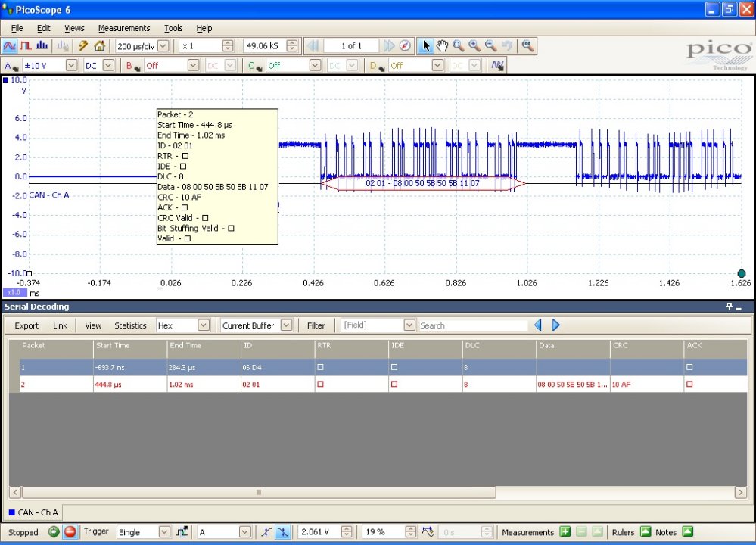Click the Home setup icon
The width and height of the screenshot is (756, 545).
pyautogui.click(x=100, y=46)
